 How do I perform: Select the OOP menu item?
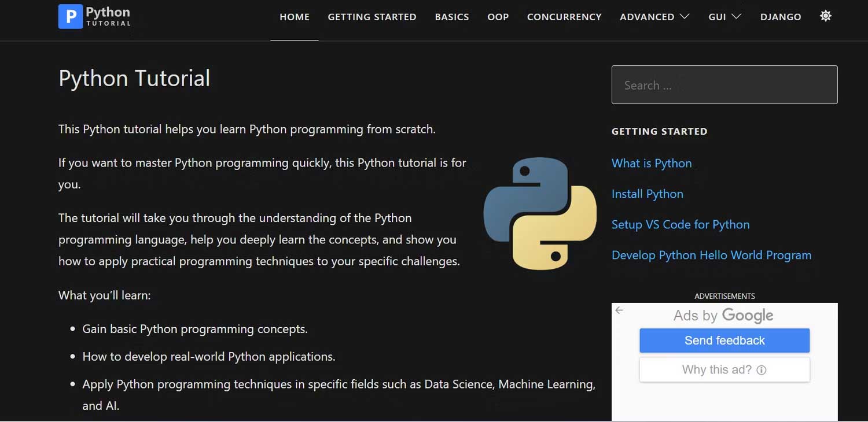(498, 17)
